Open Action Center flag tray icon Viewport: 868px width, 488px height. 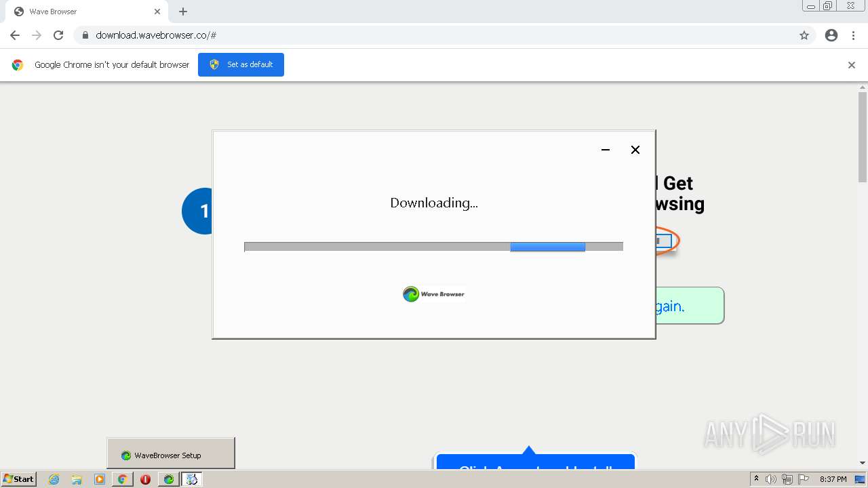click(804, 479)
